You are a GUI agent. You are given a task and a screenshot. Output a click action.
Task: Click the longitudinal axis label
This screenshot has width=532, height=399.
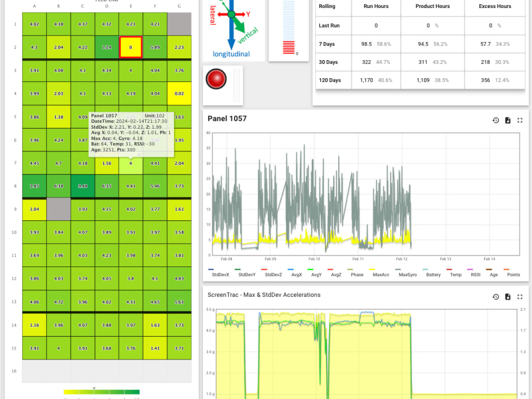[231, 54]
